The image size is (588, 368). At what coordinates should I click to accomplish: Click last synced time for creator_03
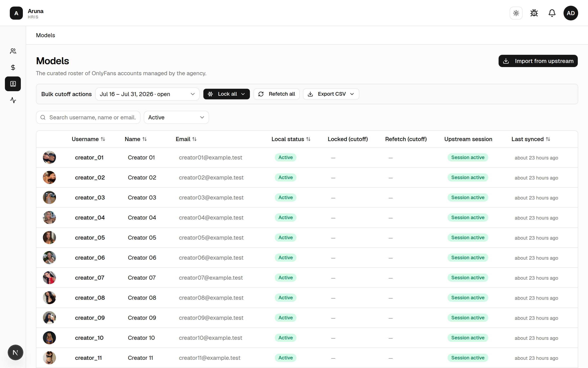coord(536,198)
